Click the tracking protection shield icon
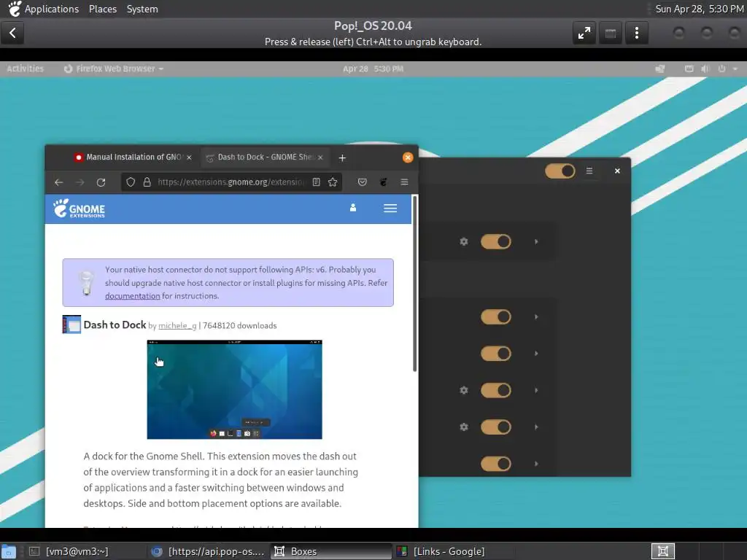Viewport: 747px width, 560px height. pos(131,182)
